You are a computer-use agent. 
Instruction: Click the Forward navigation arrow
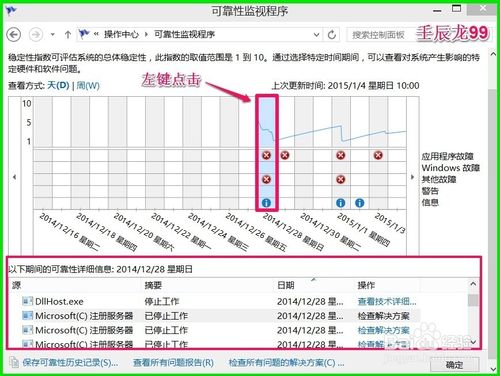coord(36,34)
